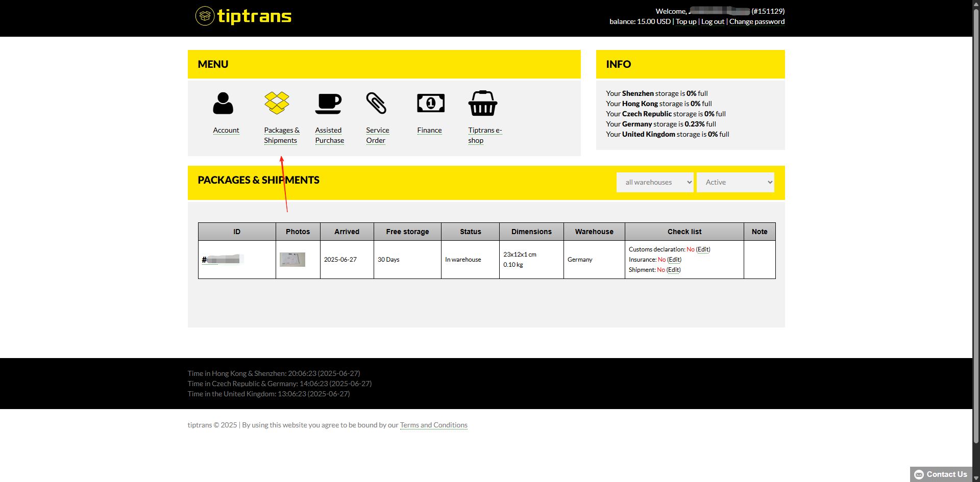Select the Service Order paperclip icon
The width and height of the screenshot is (980, 482).
[376, 103]
